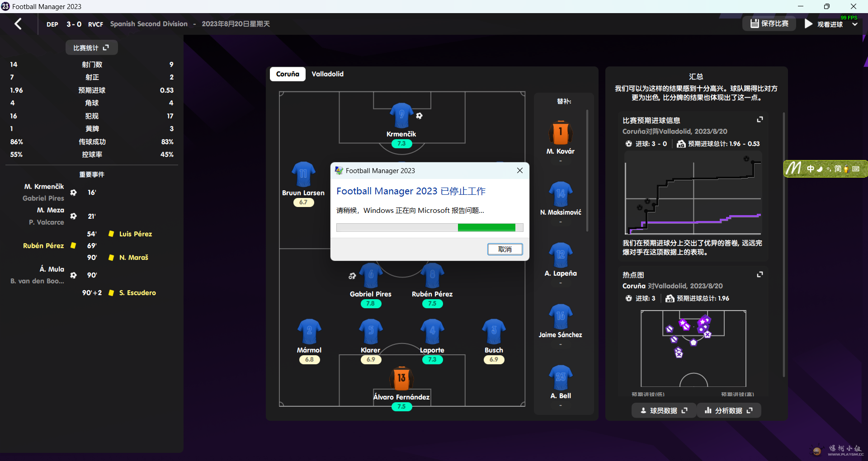Click the 16' goal ball icon
Screen dimensions: 868x461
73,193
